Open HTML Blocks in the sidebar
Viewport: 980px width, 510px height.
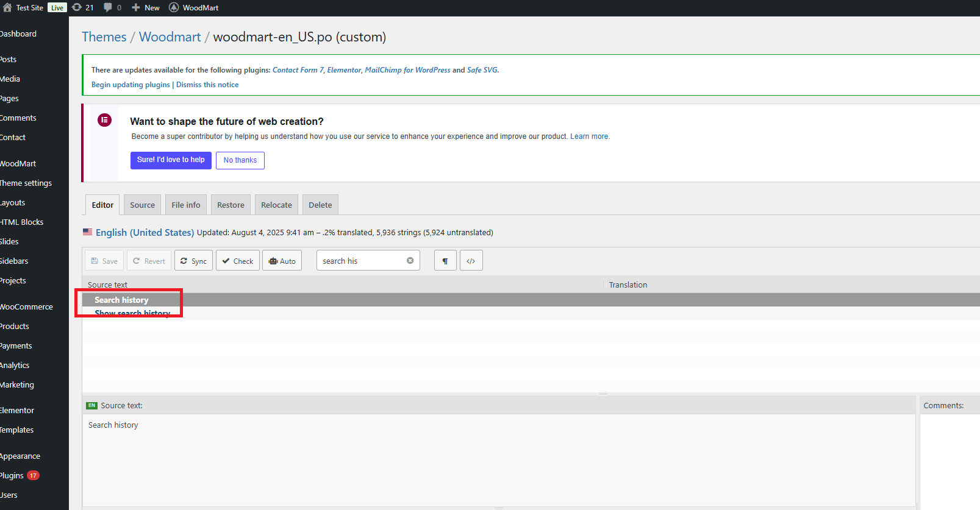(22, 222)
